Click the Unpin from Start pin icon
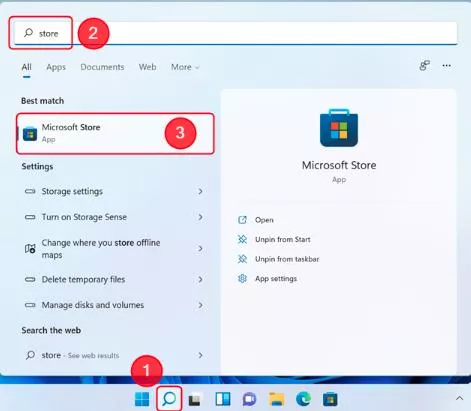Image resolution: width=471 pixels, height=411 pixels. [x=242, y=239]
